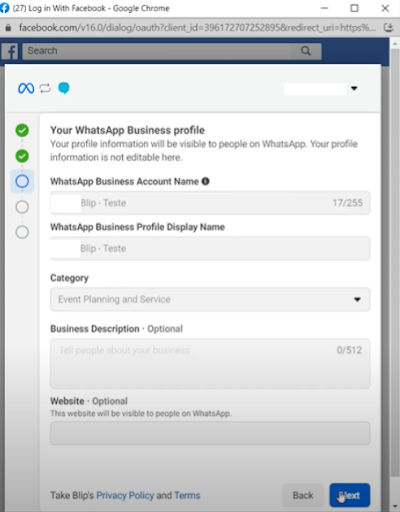
Task: Click the Meta infinity logo
Action: coord(26,88)
